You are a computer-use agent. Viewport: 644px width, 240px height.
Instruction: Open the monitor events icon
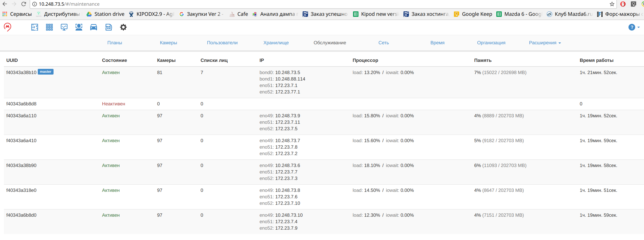click(64, 27)
